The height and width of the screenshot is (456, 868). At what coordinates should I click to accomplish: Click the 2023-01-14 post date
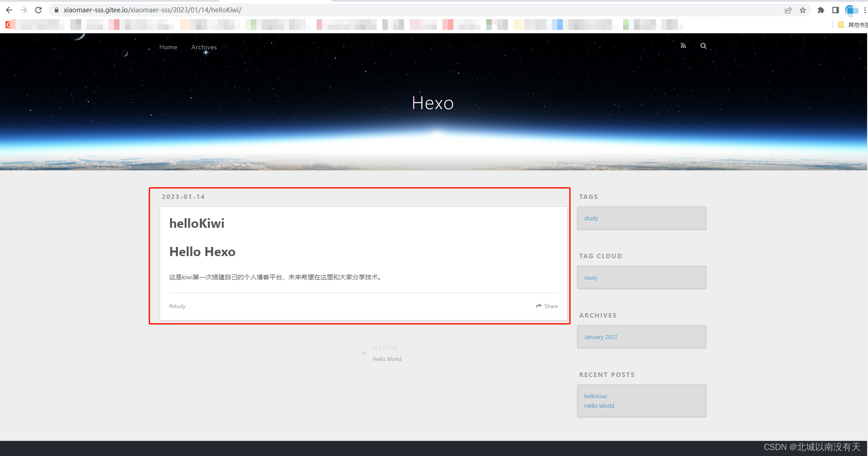(183, 197)
